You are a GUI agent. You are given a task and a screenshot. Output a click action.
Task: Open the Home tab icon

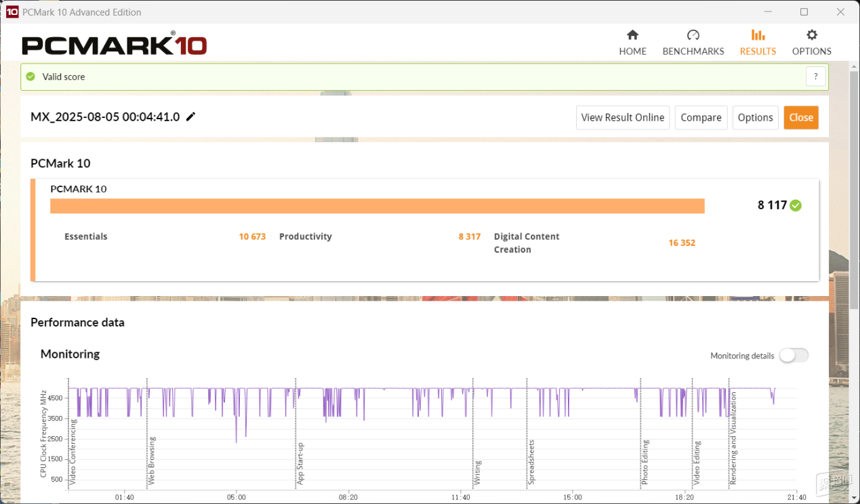(x=632, y=35)
